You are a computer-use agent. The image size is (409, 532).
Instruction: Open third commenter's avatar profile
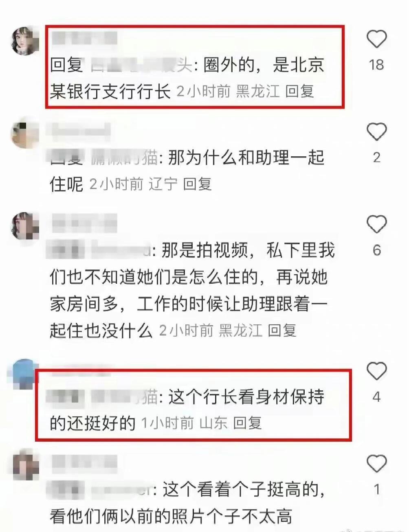tap(24, 226)
